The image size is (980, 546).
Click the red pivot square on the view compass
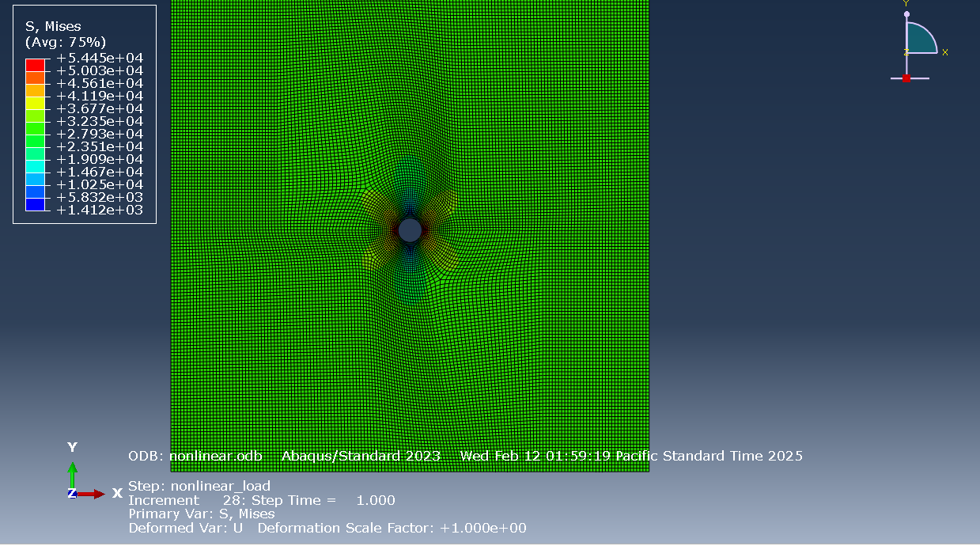pos(906,78)
